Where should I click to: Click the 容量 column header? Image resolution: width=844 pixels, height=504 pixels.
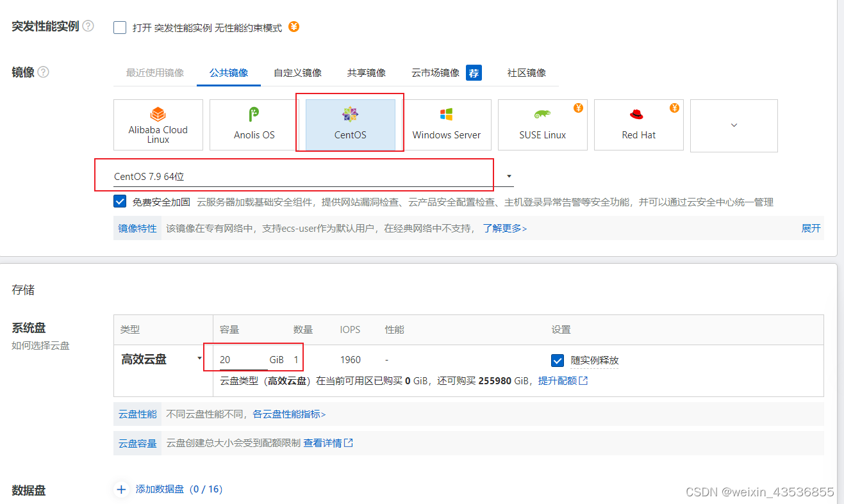(x=229, y=330)
